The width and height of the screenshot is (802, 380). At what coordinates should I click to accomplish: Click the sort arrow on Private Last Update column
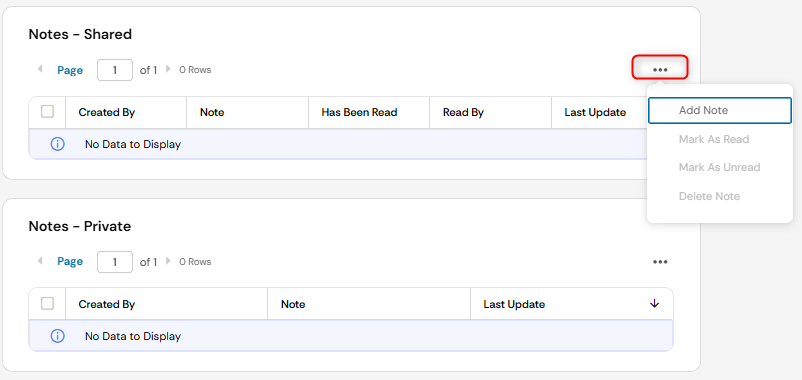654,304
